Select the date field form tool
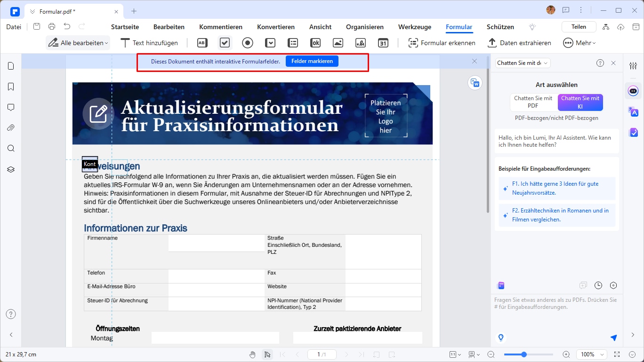Image resolution: width=644 pixels, height=362 pixels. 383,43
